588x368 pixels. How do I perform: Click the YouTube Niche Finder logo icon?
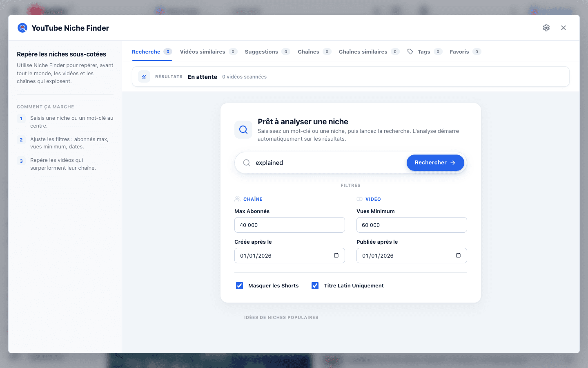pos(22,28)
